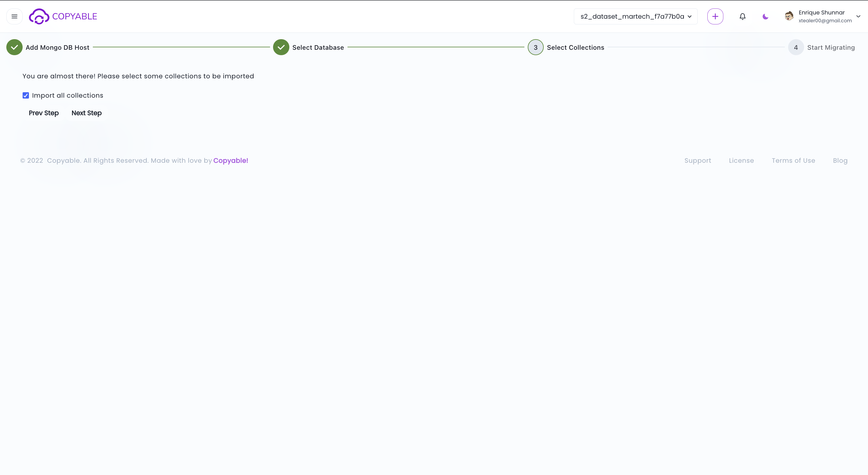The width and height of the screenshot is (868, 475).
Task: Click the Prev Step button
Action: (43, 113)
